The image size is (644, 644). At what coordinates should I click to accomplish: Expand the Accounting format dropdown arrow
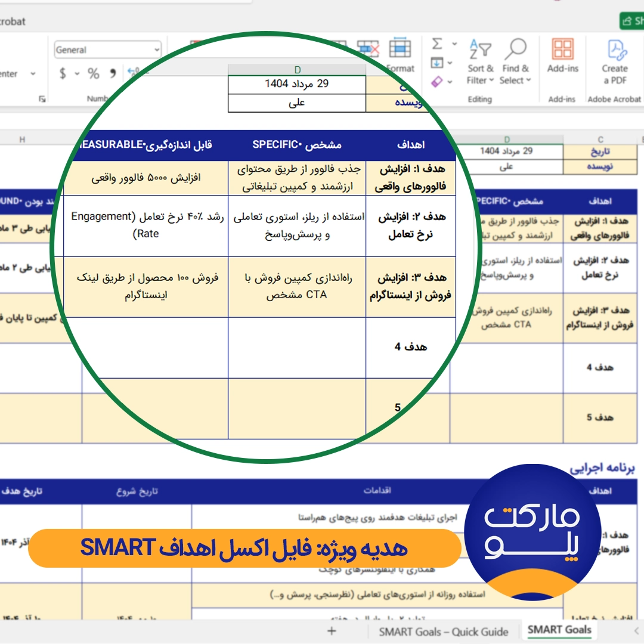(77, 73)
